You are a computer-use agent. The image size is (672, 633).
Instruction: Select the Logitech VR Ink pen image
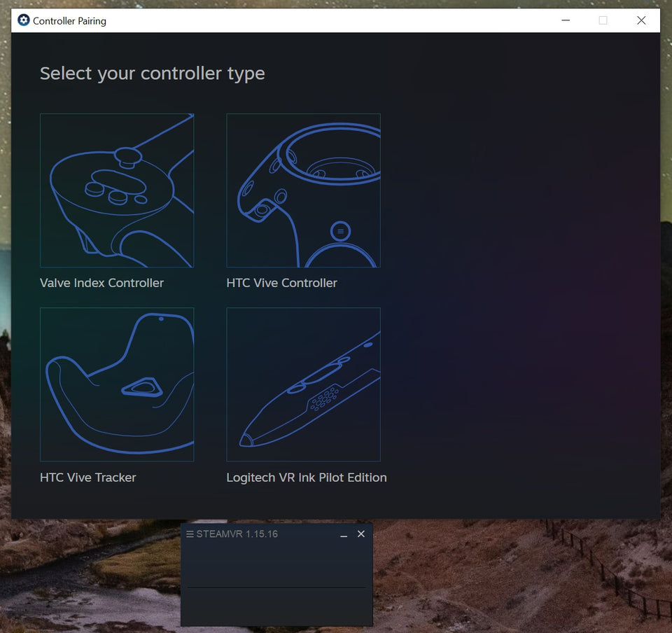(303, 384)
